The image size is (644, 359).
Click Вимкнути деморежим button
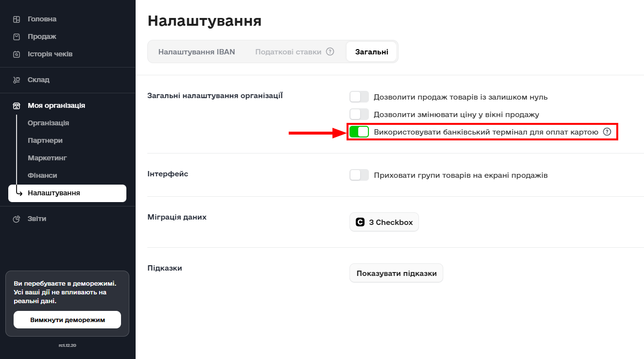pos(67,320)
